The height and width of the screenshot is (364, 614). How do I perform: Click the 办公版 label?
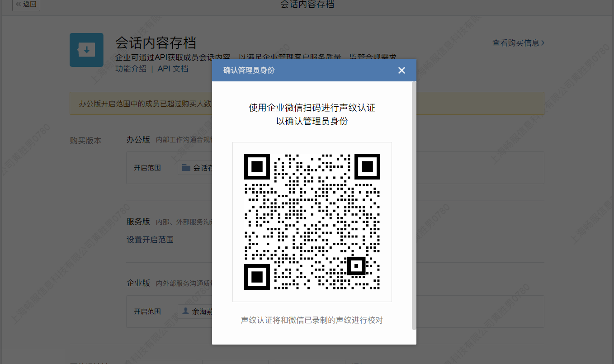coord(138,139)
